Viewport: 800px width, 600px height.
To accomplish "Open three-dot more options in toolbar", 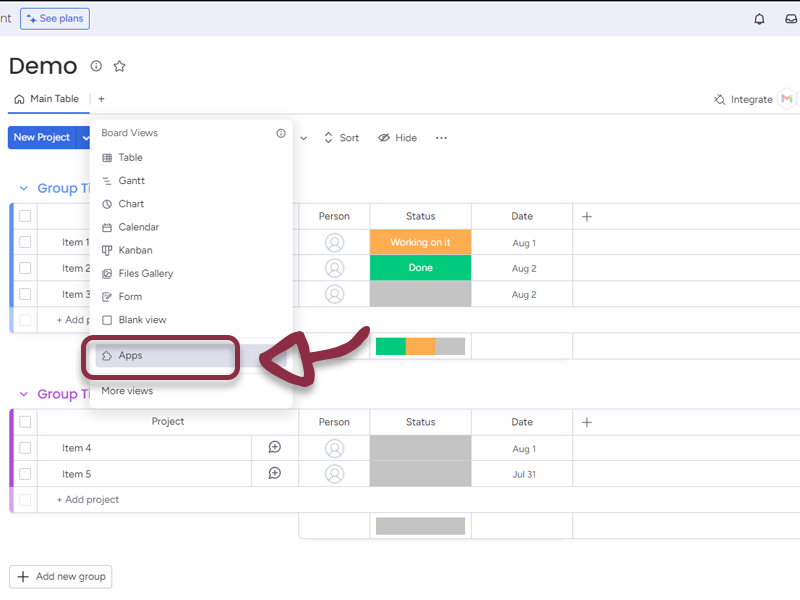I will [x=441, y=138].
